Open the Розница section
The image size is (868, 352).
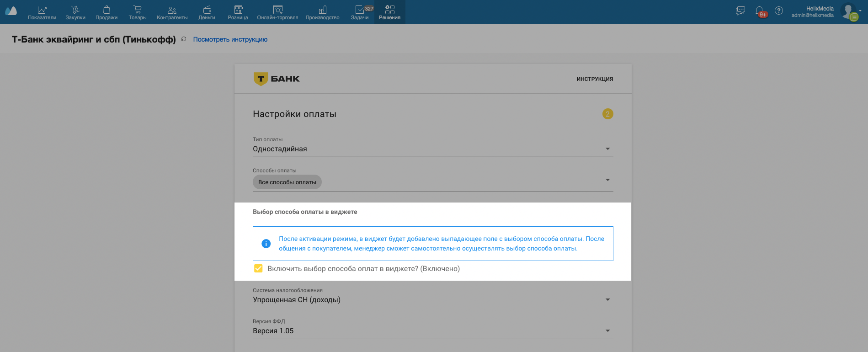point(238,12)
